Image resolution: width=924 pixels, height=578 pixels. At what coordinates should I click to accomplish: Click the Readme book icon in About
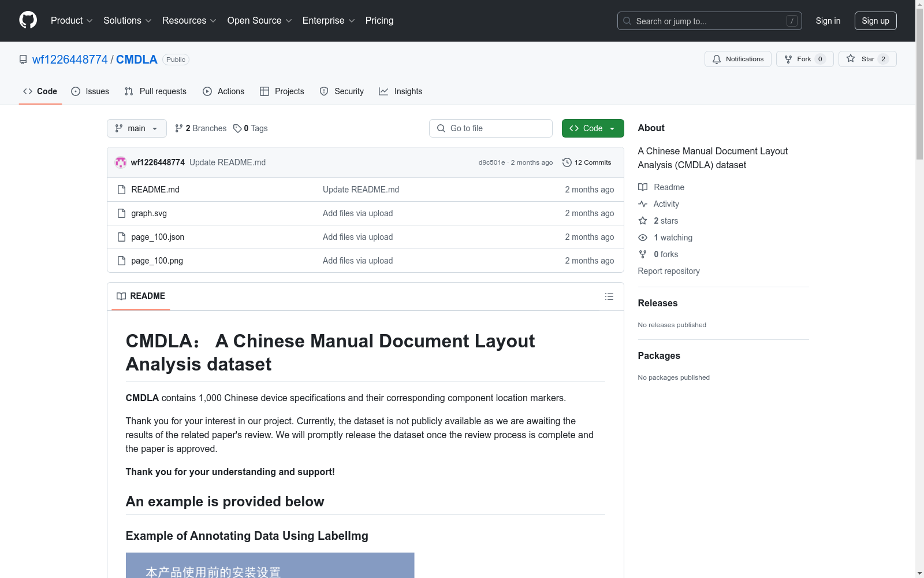pos(643,187)
